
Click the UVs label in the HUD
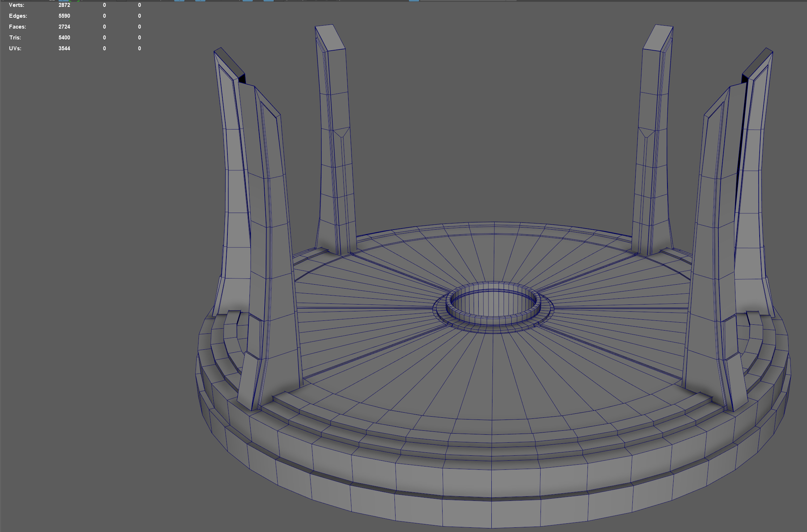pyautogui.click(x=15, y=48)
